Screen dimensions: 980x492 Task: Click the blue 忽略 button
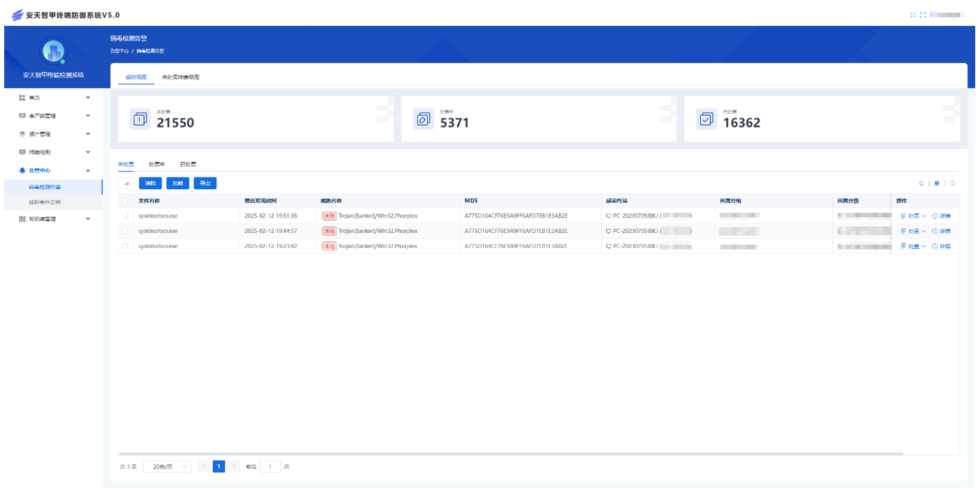(x=177, y=183)
